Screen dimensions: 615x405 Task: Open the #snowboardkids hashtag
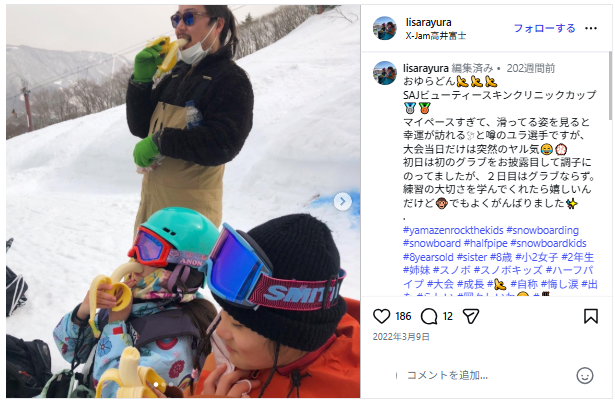[x=548, y=243]
